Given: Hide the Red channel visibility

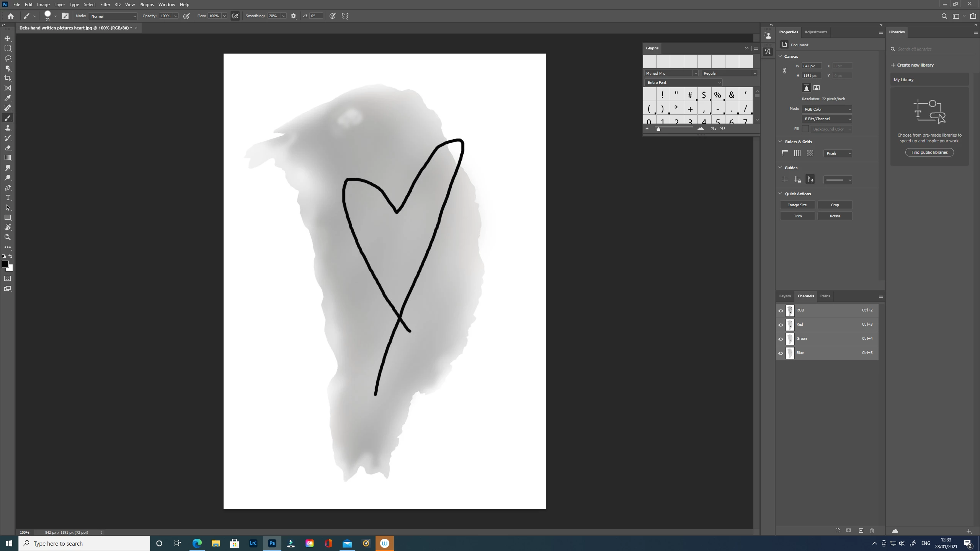Looking at the screenshot, I should 781,325.
